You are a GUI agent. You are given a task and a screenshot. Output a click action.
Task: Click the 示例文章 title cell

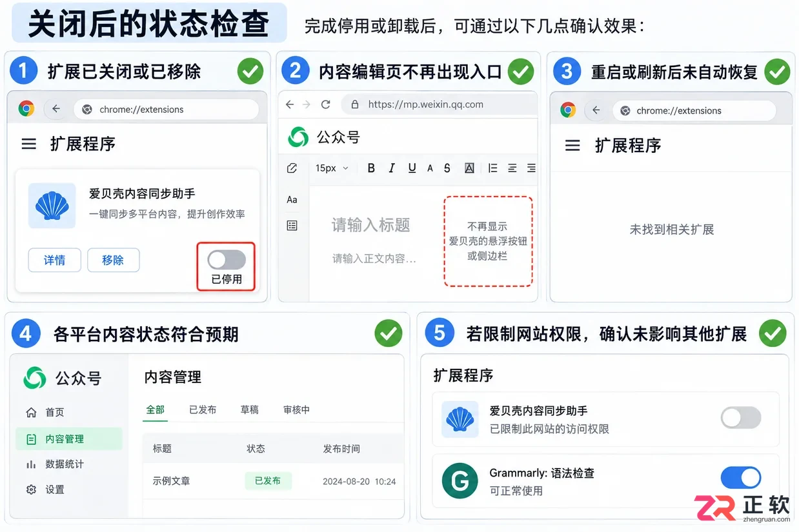pos(171,481)
